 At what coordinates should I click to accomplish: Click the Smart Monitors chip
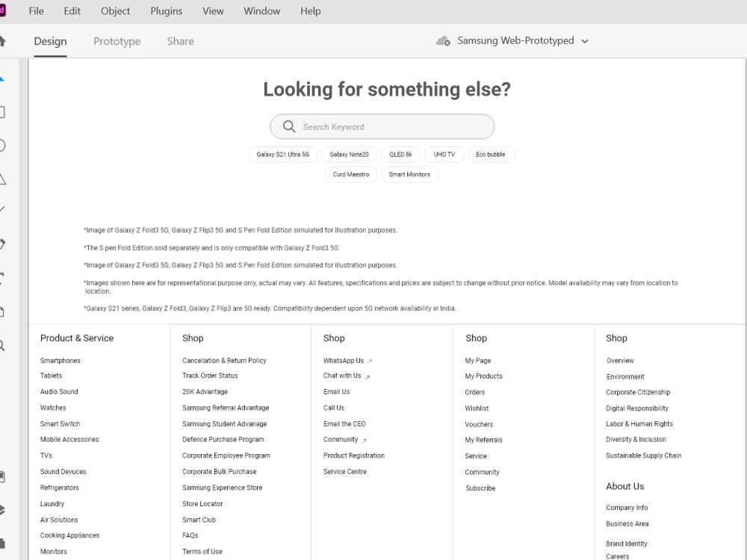tap(409, 174)
